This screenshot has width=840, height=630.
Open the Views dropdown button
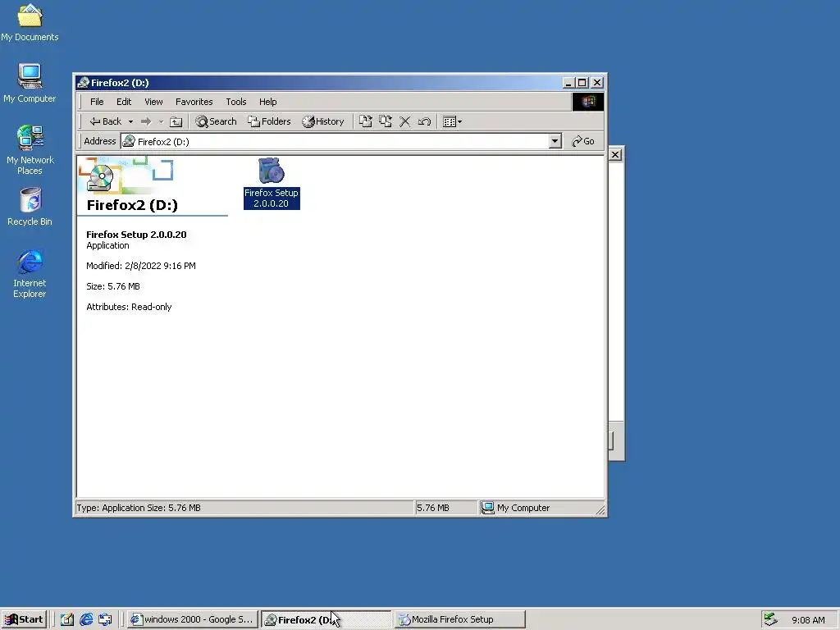point(452,121)
